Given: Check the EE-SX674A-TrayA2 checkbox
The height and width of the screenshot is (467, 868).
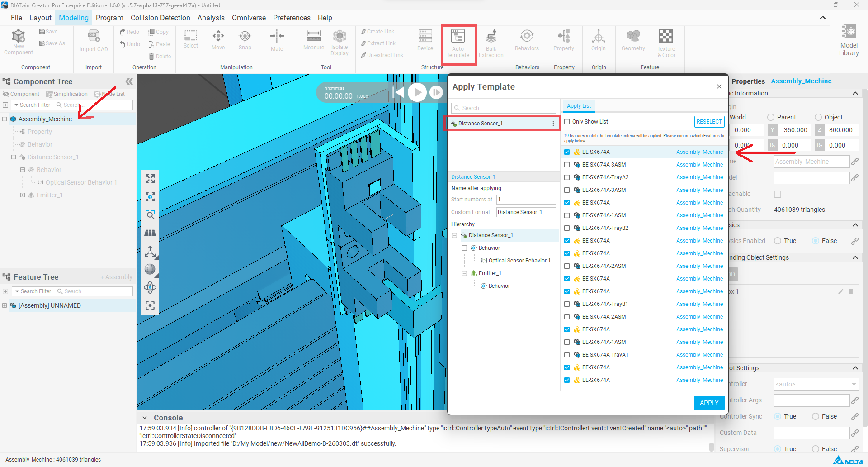Looking at the screenshot, I should (x=567, y=177).
